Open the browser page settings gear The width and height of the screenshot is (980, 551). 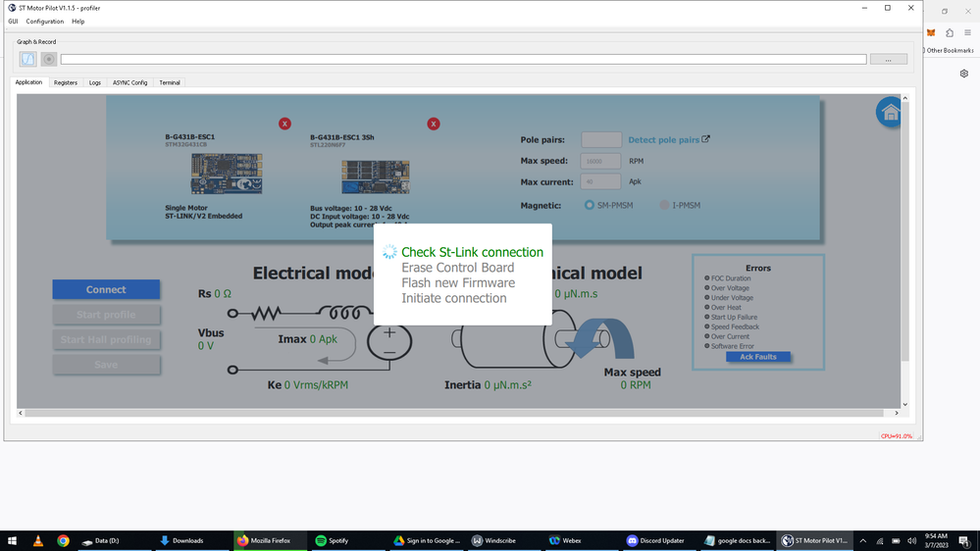click(963, 74)
